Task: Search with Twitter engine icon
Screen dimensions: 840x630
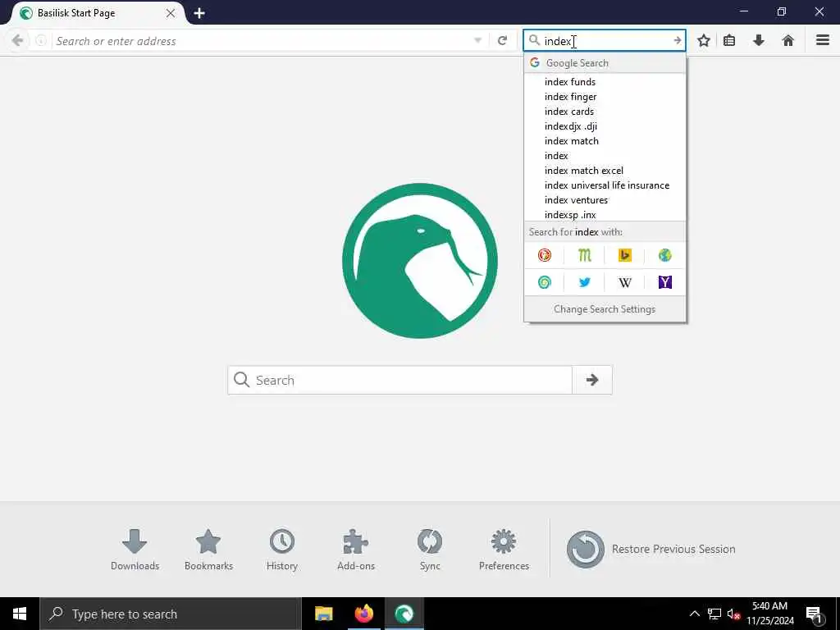Action: [584, 282]
